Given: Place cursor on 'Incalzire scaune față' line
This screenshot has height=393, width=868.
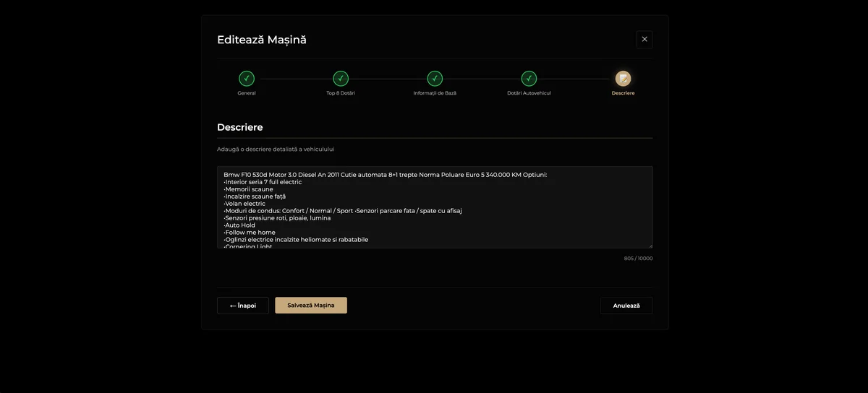Looking at the screenshot, I should [x=255, y=196].
